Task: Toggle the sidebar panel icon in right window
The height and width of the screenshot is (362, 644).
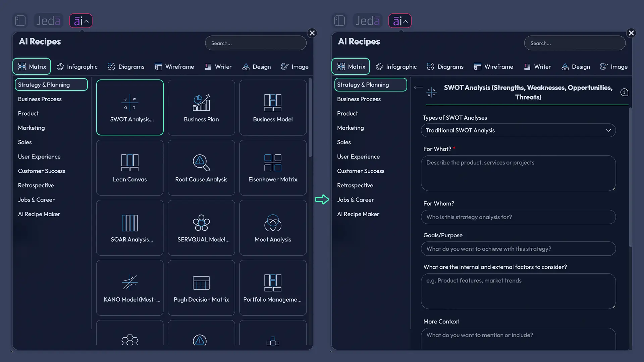Action: click(339, 21)
